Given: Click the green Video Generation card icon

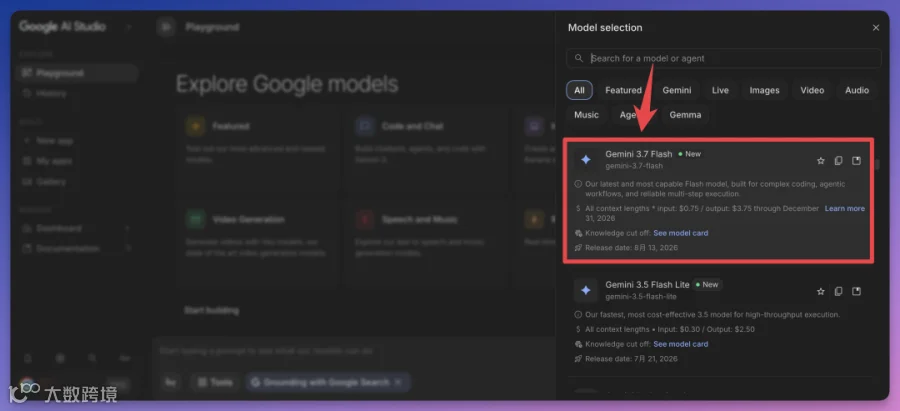Looking at the screenshot, I should point(195,219).
